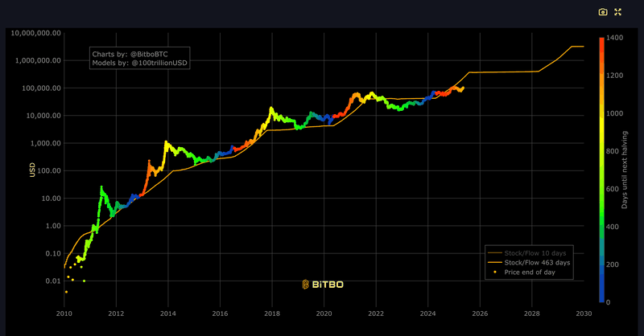
Task: Click the 10,000,000.00 y-axis label
Action: [x=35, y=33]
